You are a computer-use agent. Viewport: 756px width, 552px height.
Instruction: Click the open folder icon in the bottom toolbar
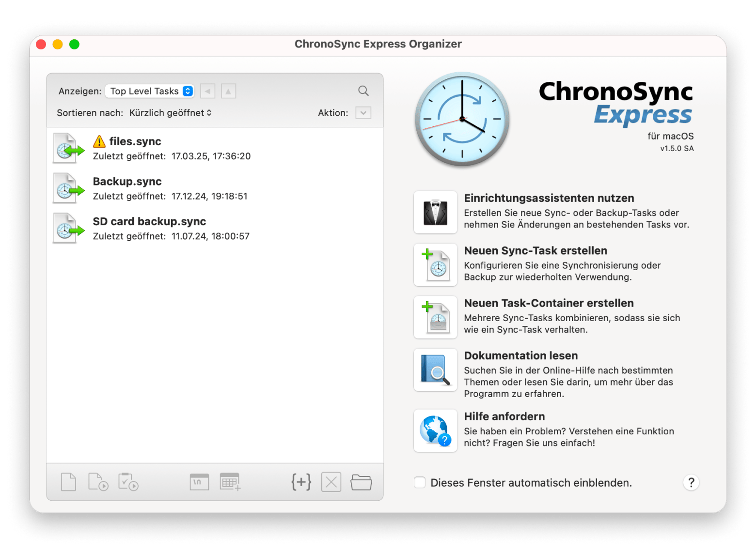[x=361, y=482]
